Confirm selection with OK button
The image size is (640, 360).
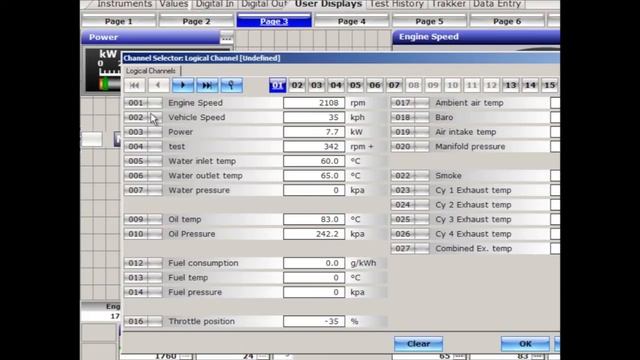[525, 344]
